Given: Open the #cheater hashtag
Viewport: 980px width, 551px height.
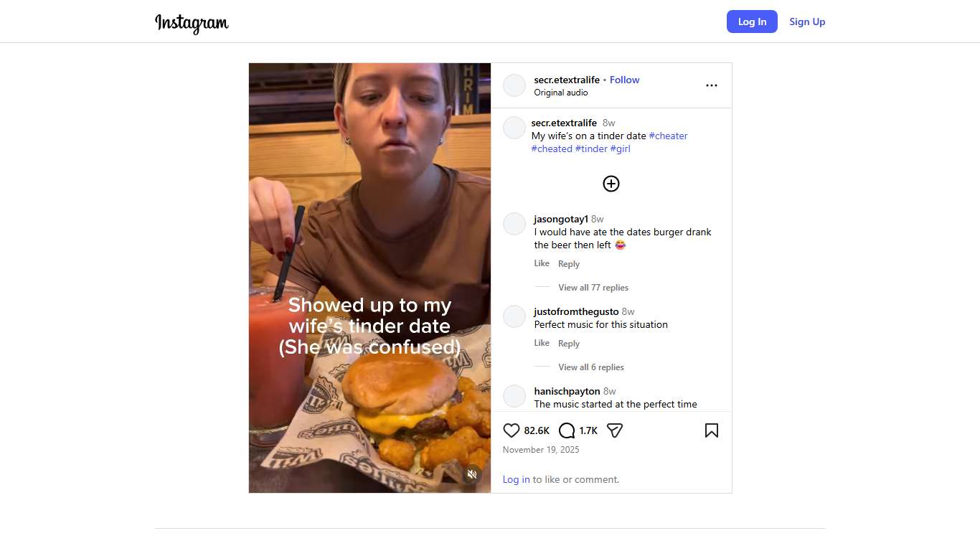Looking at the screenshot, I should point(668,136).
